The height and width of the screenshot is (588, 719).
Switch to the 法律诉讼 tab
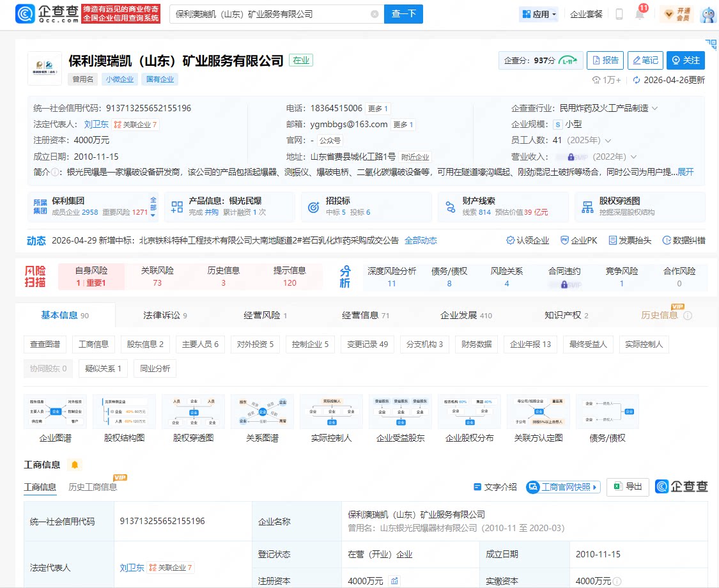(165, 315)
